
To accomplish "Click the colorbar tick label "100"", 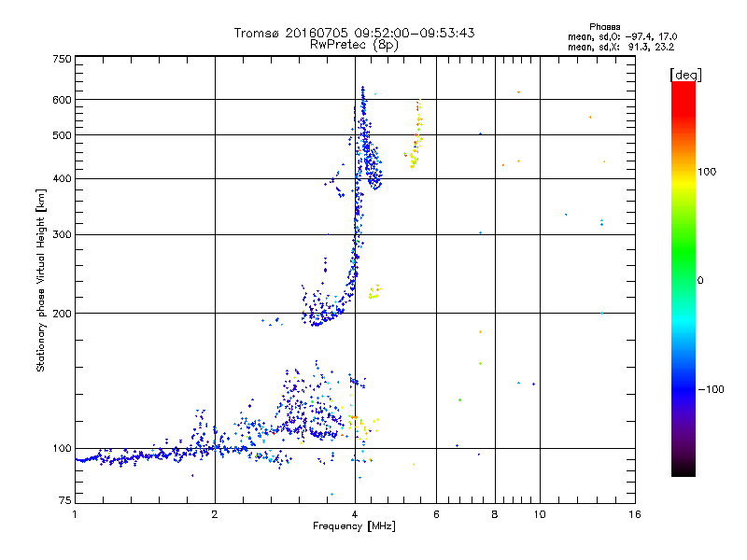I will pos(707,172).
